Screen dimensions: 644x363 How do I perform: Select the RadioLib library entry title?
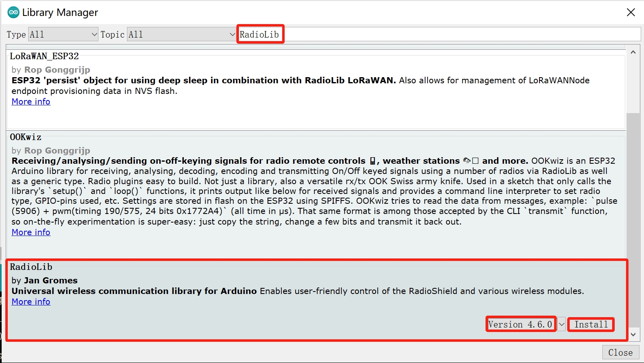[x=31, y=267]
